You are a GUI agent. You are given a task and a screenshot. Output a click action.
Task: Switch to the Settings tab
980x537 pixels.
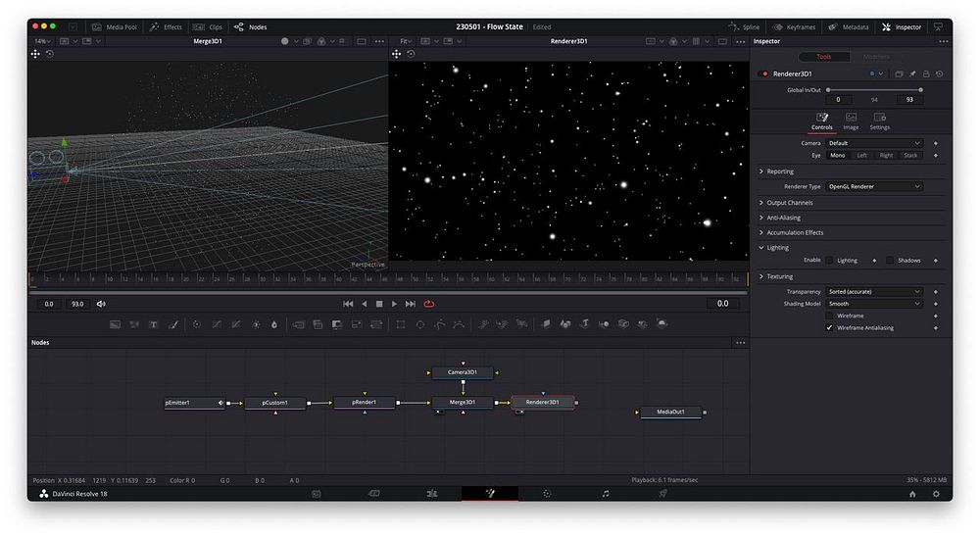879,121
